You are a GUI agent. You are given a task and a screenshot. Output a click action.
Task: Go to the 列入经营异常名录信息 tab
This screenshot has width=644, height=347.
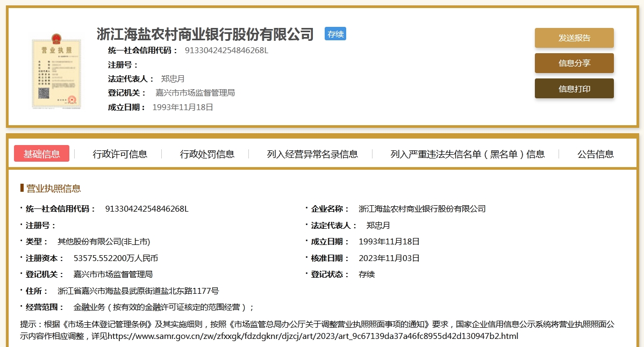312,154
